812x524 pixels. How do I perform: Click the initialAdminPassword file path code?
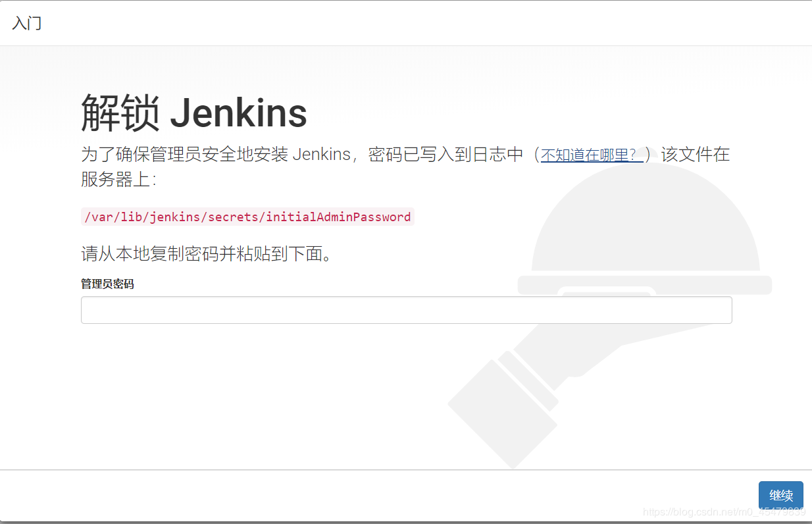pyautogui.click(x=247, y=217)
